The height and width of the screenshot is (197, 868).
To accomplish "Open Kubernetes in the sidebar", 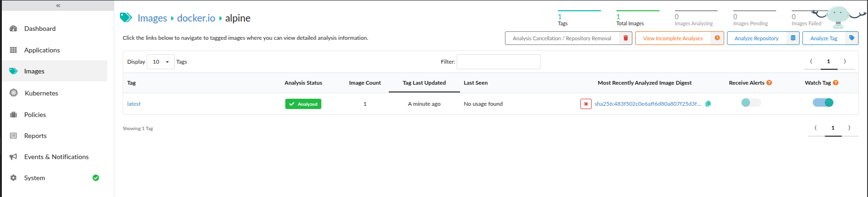I will pyautogui.click(x=41, y=93).
